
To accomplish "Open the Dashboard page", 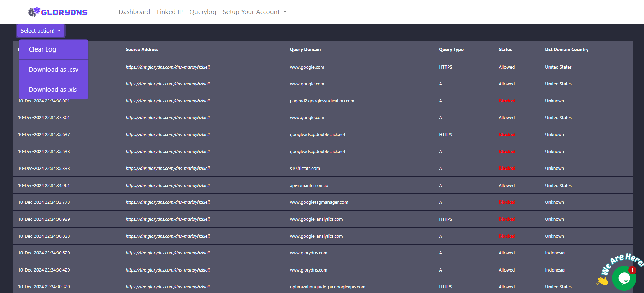I will (x=134, y=12).
